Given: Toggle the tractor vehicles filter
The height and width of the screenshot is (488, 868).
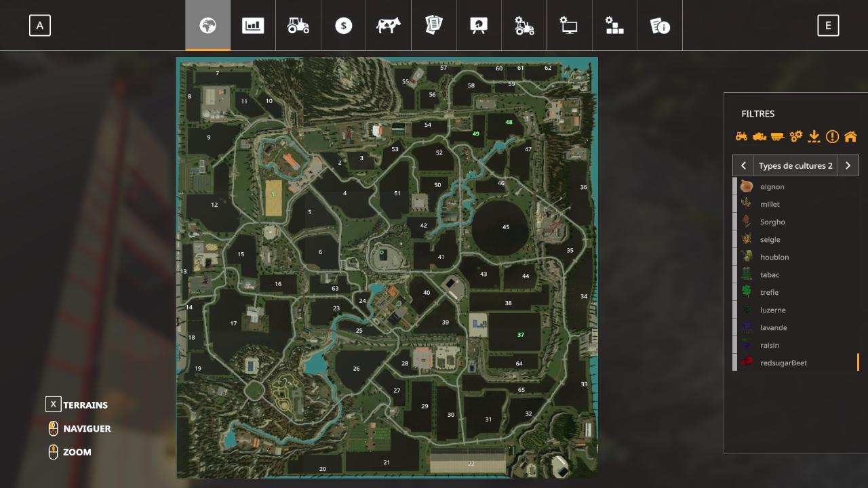Looking at the screenshot, I should 741,136.
